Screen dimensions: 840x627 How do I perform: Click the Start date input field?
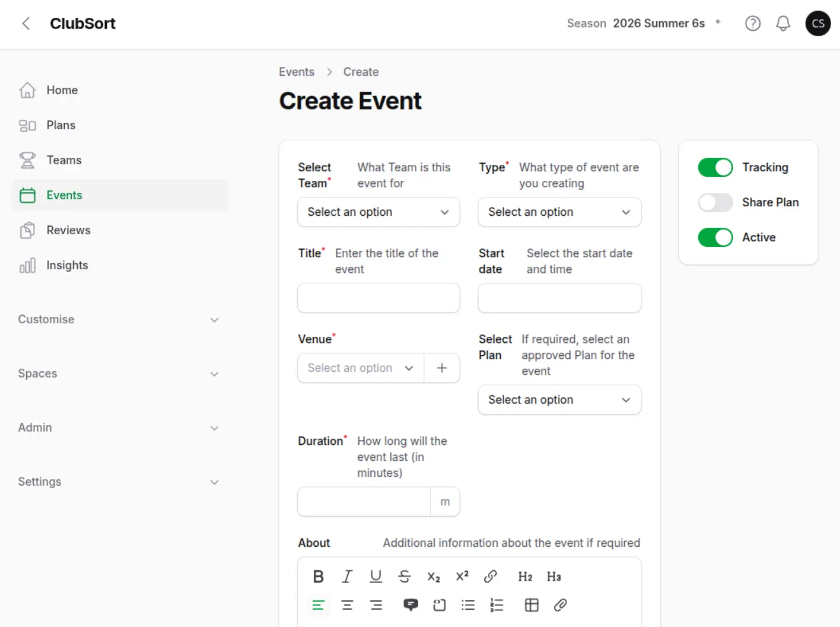559,298
